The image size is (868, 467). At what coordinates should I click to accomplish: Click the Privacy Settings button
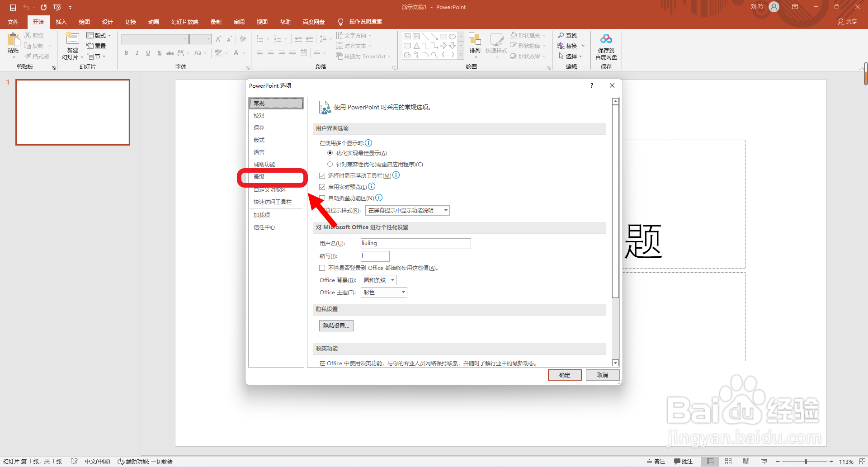pos(336,326)
